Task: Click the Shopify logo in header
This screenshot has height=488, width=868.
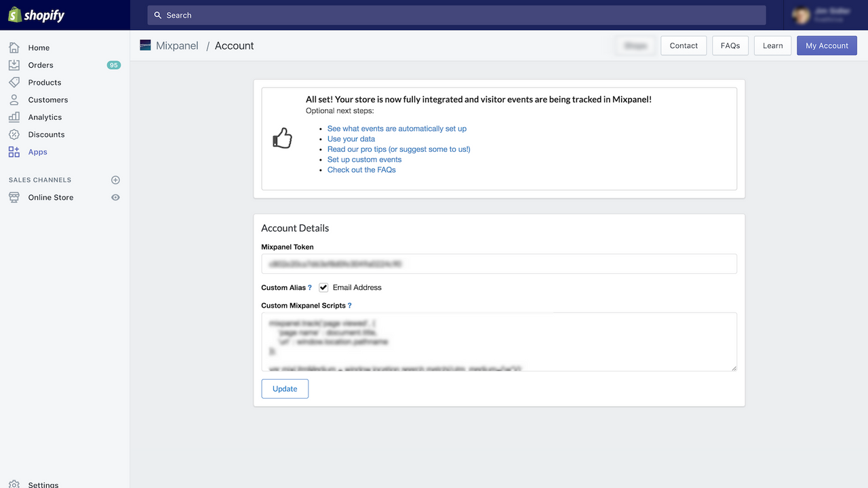Action: [x=37, y=15]
